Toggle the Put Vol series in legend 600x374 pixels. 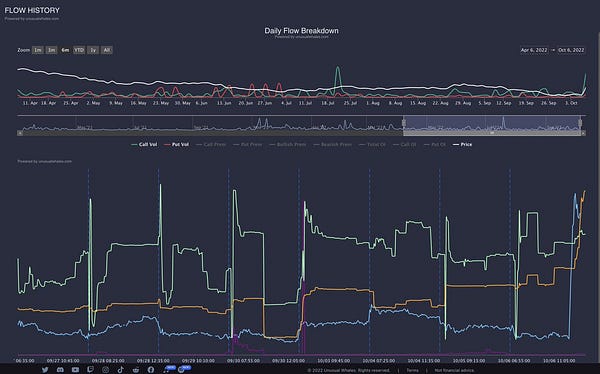pyautogui.click(x=176, y=144)
